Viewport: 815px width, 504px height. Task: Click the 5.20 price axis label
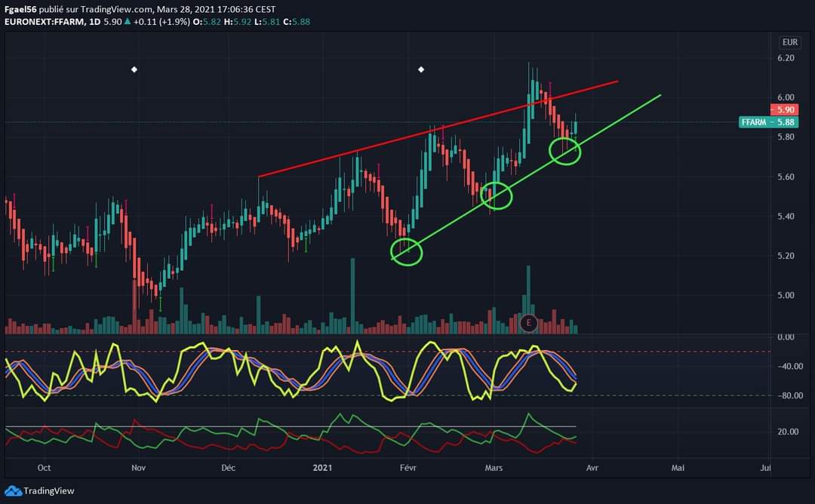point(786,256)
